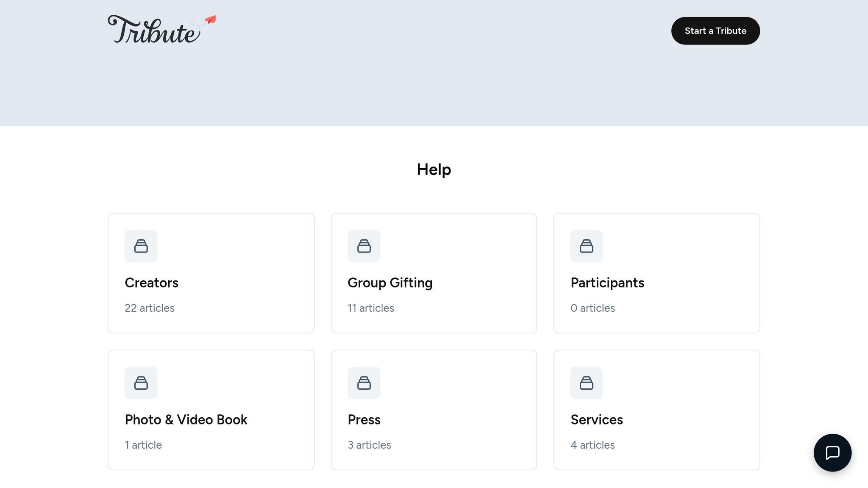This screenshot has width=868, height=488.
Task: Click the Help page heading
Action: coord(434,169)
